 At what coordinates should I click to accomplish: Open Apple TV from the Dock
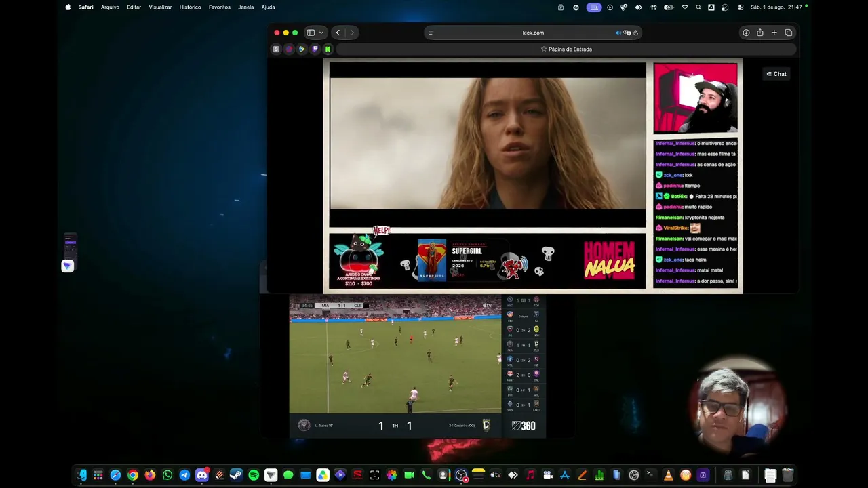(x=496, y=475)
